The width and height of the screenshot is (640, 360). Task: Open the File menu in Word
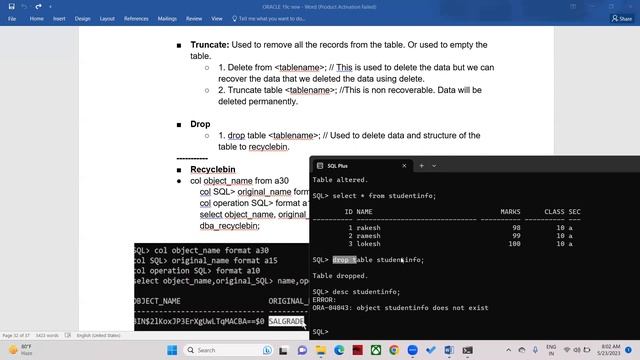coord(12,19)
